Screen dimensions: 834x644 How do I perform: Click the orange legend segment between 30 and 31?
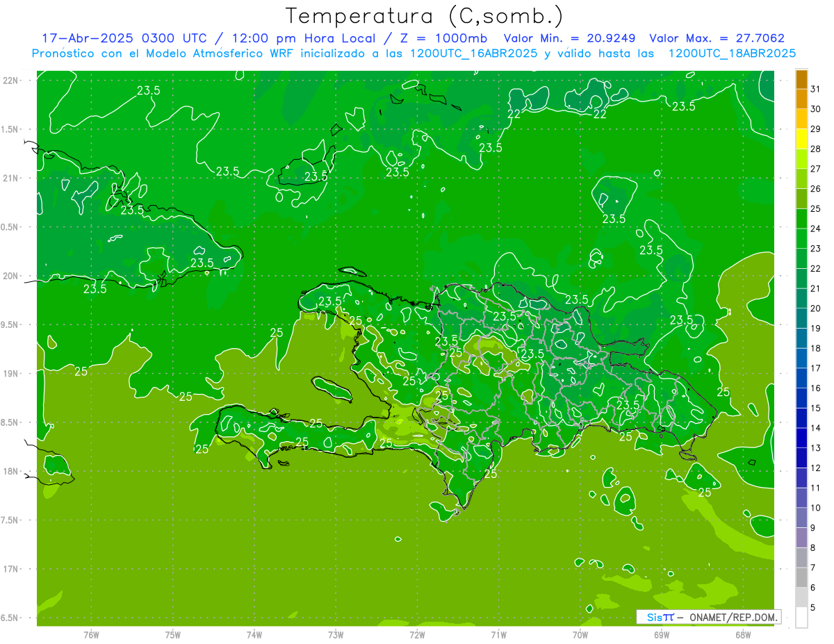pyautogui.click(x=801, y=99)
